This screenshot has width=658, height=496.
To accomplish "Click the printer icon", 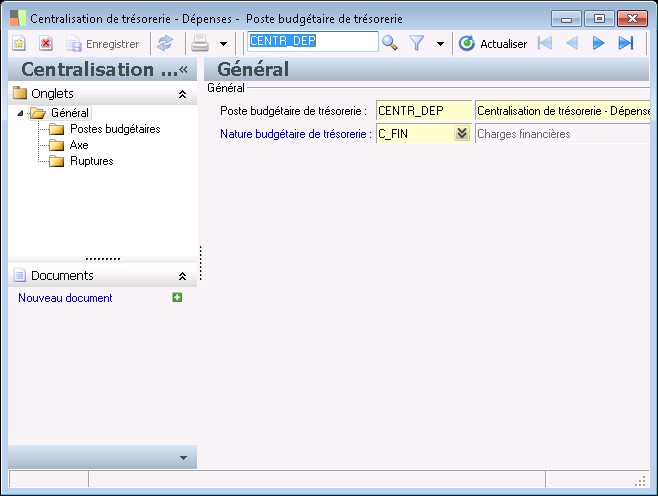I will (200, 43).
